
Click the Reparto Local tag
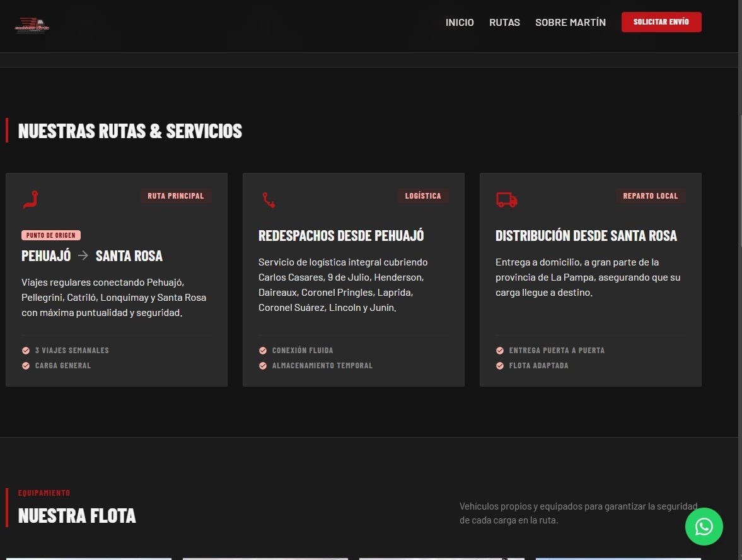tap(650, 195)
